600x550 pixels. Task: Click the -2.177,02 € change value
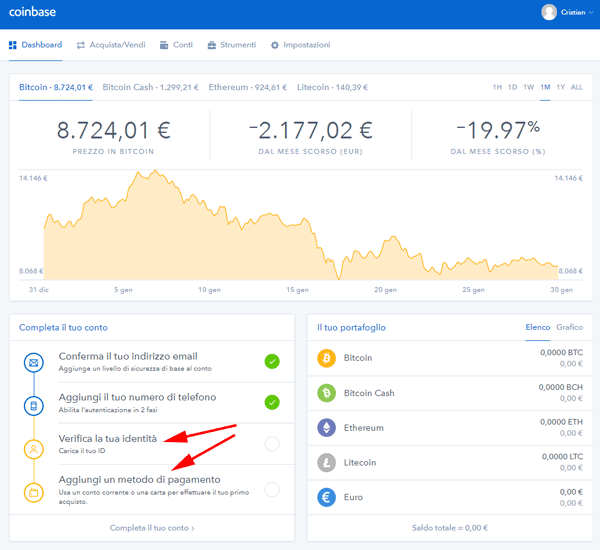311,130
